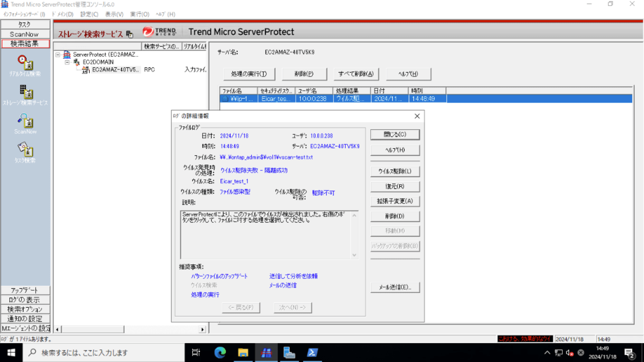The image size is (644, 362).
Task: Select the ServerProtect root tree icon
Action: [x=67, y=54]
